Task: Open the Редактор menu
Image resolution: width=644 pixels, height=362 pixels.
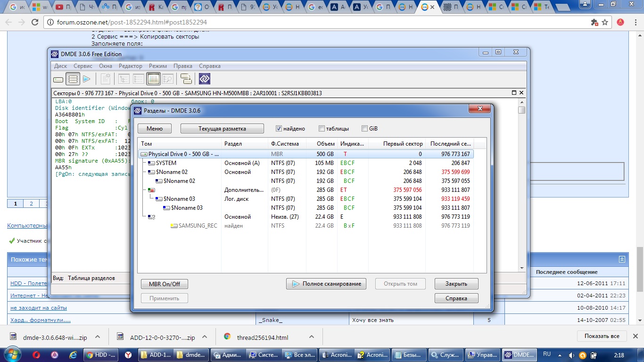Action: pos(130,66)
